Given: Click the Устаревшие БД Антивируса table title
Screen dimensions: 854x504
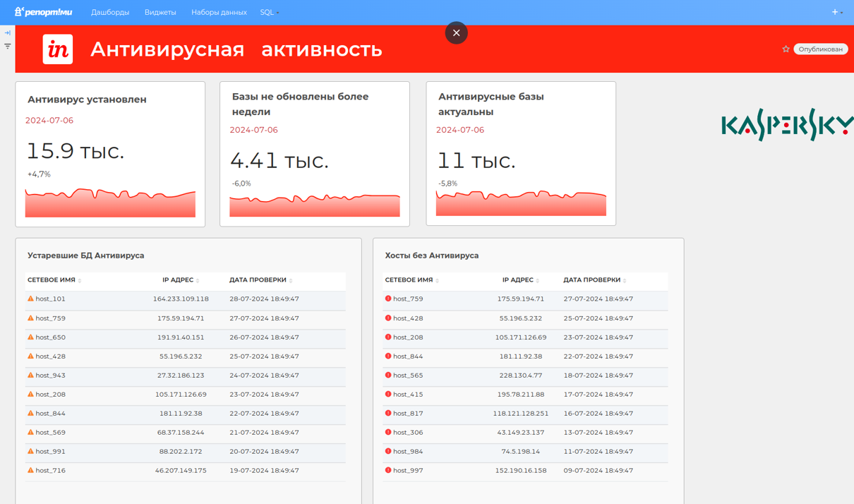Looking at the screenshot, I should [85, 256].
